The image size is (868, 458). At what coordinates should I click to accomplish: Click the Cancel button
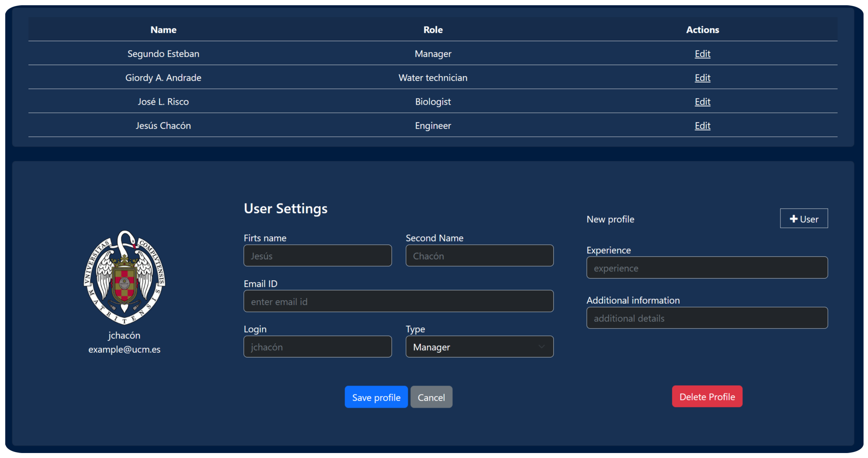pyautogui.click(x=431, y=397)
